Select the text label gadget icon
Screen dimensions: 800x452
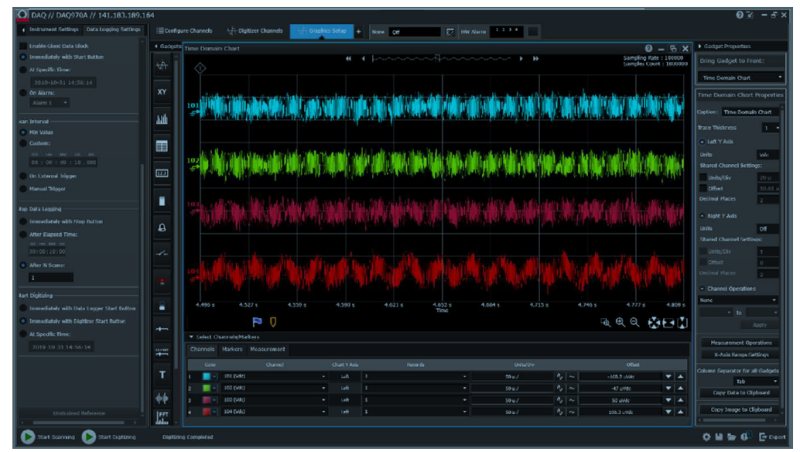[x=162, y=375]
